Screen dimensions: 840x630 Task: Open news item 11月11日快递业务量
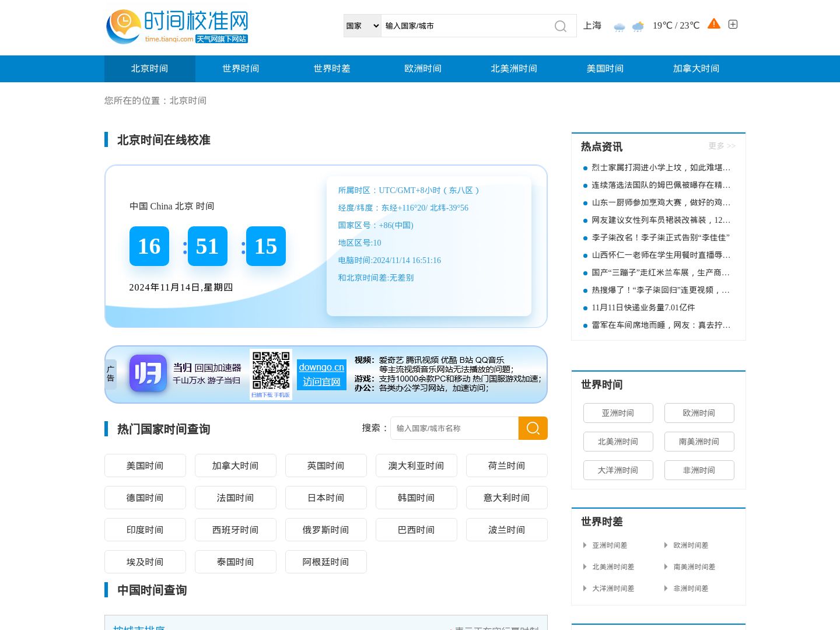click(643, 307)
